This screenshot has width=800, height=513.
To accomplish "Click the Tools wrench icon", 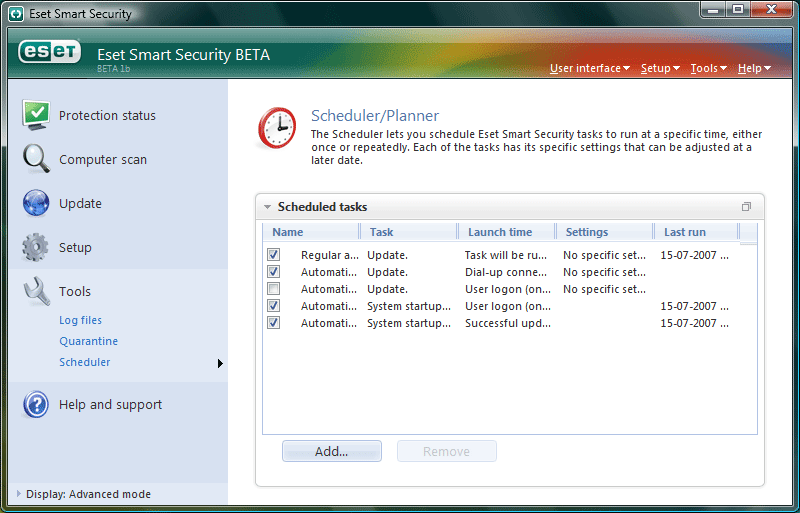I will (x=36, y=291).
